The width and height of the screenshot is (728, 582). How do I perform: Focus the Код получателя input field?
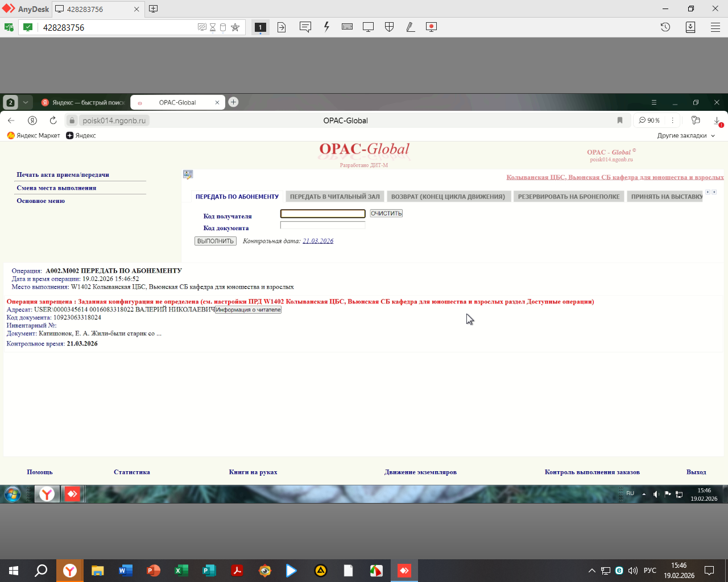(322, 214)
